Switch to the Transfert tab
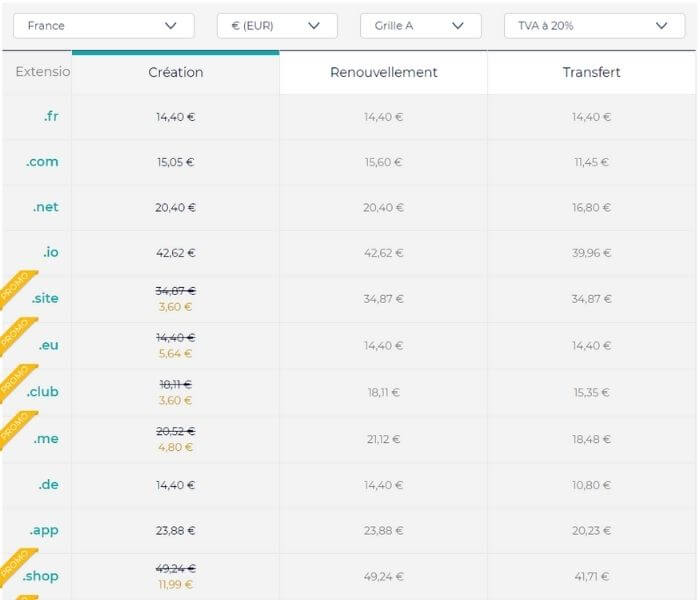The image size is (700, 600). (591, 72)
